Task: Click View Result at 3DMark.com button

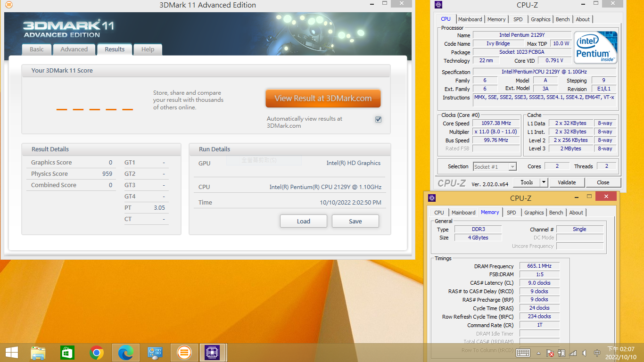Action: (323, 99)
